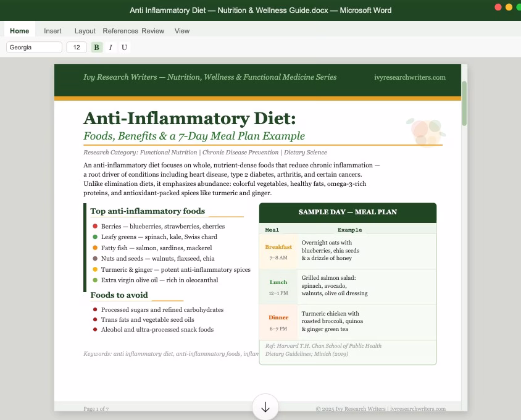Viewport: 521px width, 420px height.
Task: Disable the active Bold formatting
Action: 96,47
